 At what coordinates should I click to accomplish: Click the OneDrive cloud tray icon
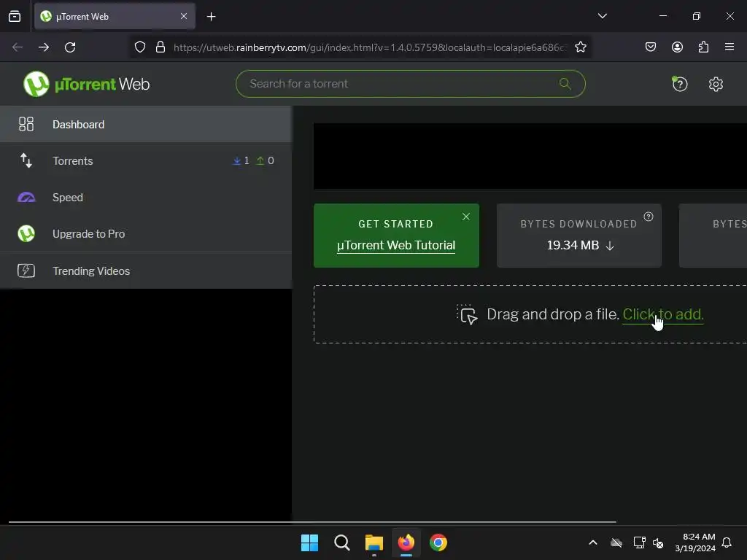tap(616, 542)
